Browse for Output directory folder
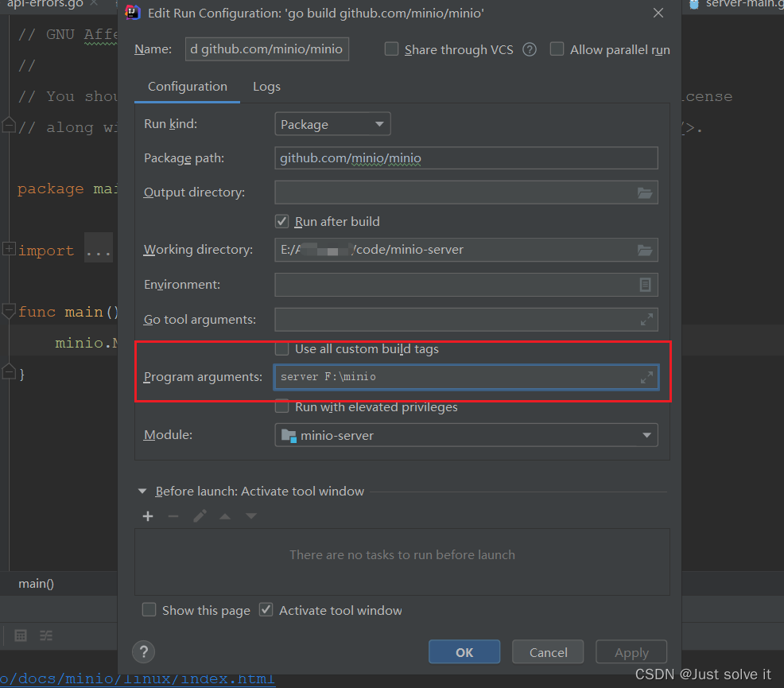Screen dimensions: 784x688 (645, 193)
